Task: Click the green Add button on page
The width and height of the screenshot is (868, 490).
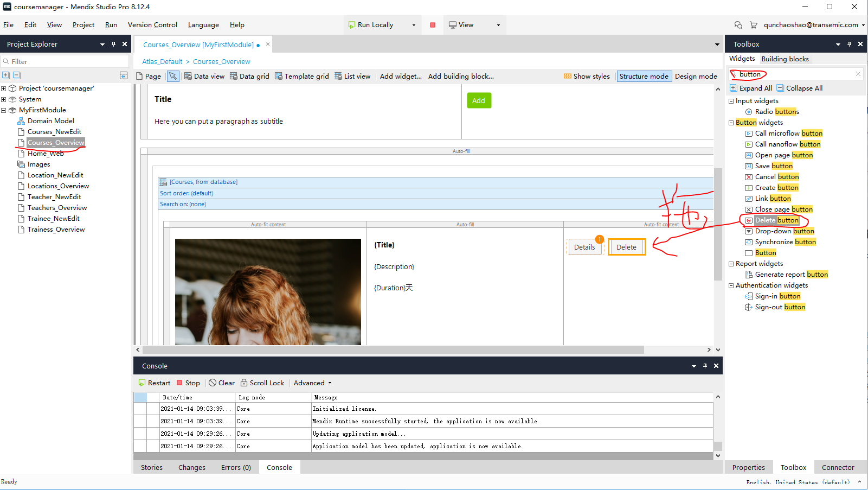Action: [x=479, y=100]
